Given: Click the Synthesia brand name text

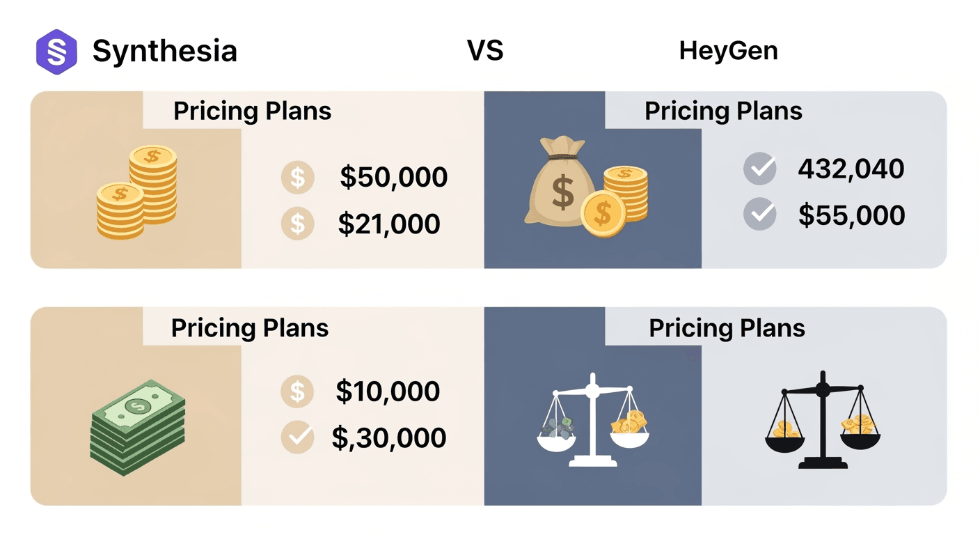Looking at the screenshot, I should click(x=165, y=52).
